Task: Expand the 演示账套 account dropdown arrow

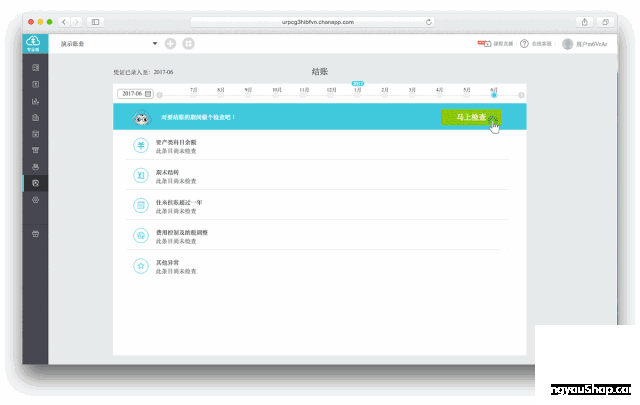Action: [x=155, y=43]
